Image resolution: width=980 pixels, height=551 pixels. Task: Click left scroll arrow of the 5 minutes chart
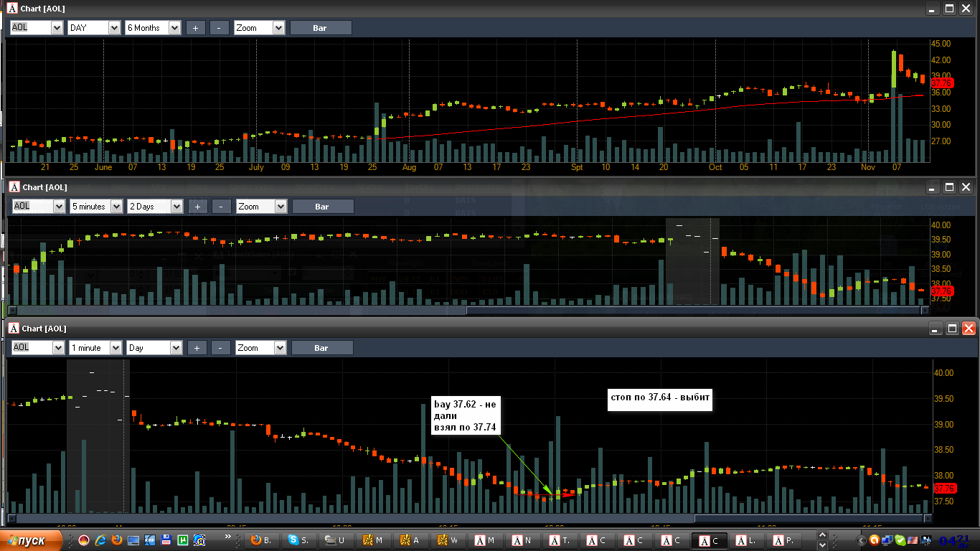pos(12,311)
